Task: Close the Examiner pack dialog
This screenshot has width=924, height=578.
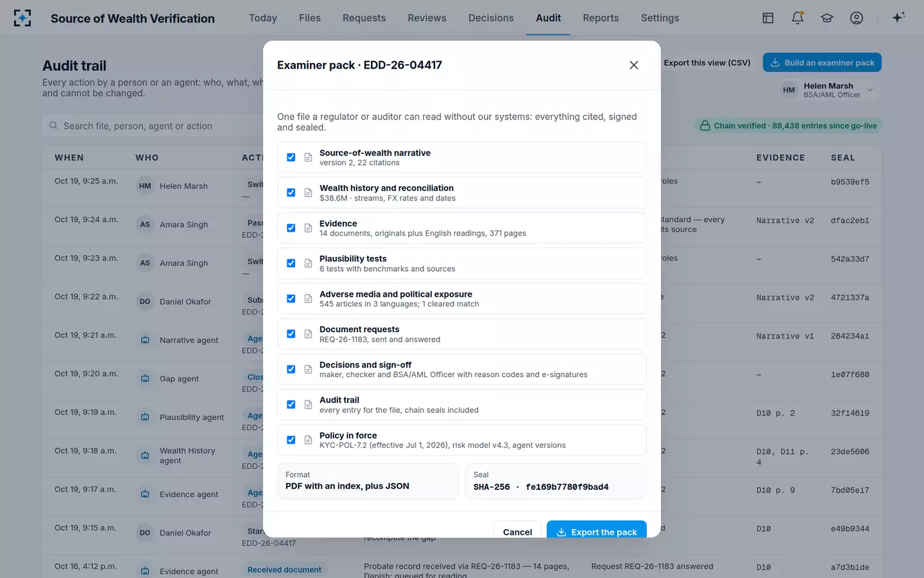Action: pos(634,65)
